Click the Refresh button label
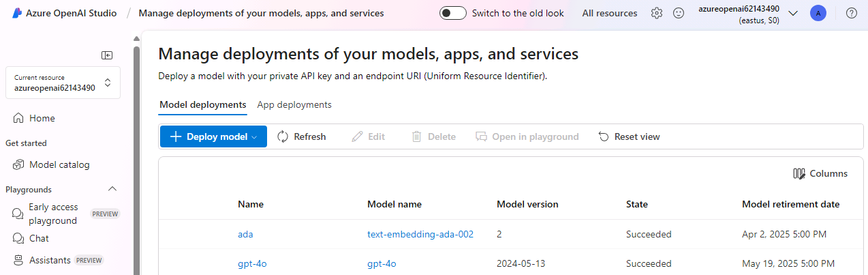 pyautogui.click(x=310, y=136)
